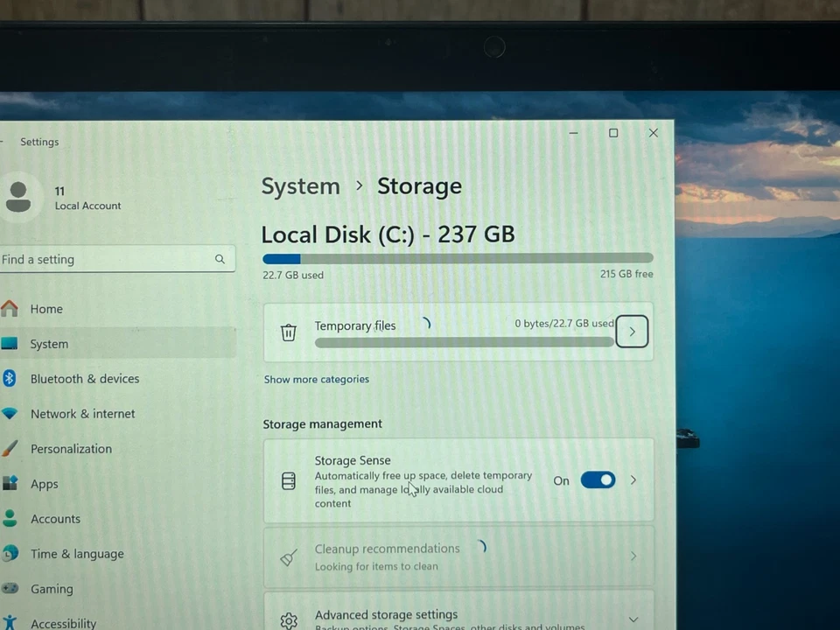This screenshot has height=630, width=840.
Task: Click the Advanced storage settings gear icon
Action: point(288,620)
